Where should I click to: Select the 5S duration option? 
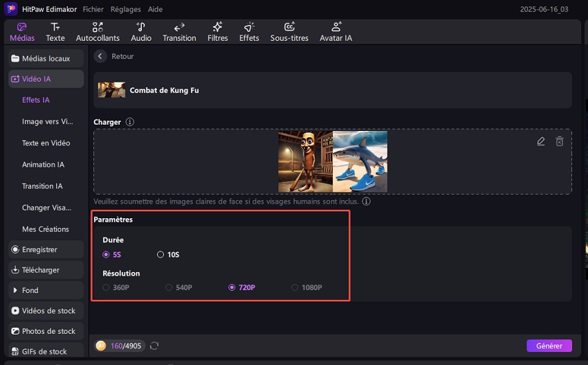[106, 255]
